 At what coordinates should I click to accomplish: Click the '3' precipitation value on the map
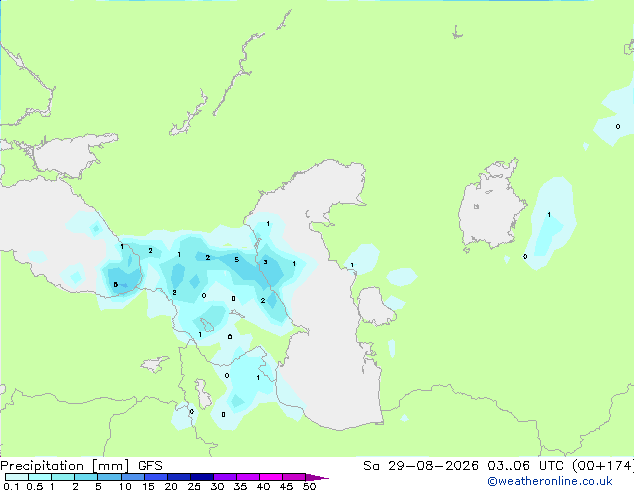(265, 262)
